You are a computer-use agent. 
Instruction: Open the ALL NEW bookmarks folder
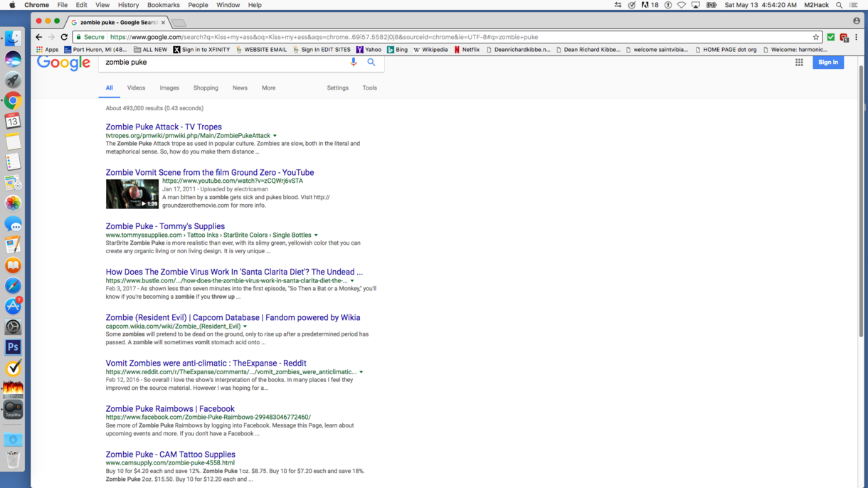point(150,50)
